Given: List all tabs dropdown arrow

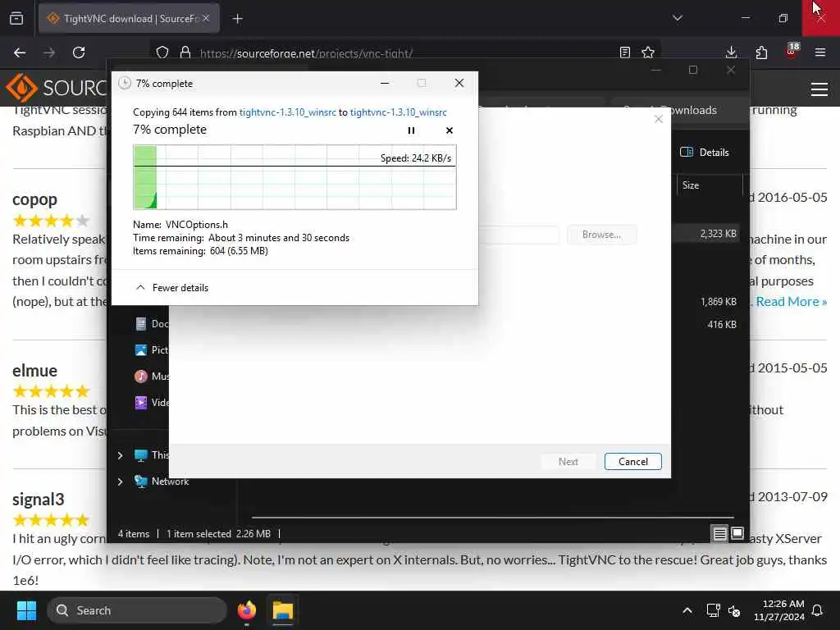Looking at the screenshot, I should [677, 18].
